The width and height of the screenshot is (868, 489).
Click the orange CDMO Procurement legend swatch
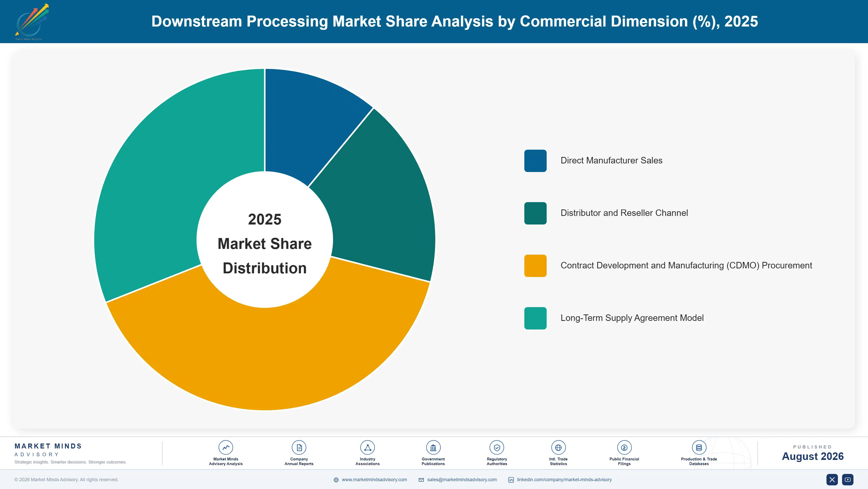click(x=535, y=266)
